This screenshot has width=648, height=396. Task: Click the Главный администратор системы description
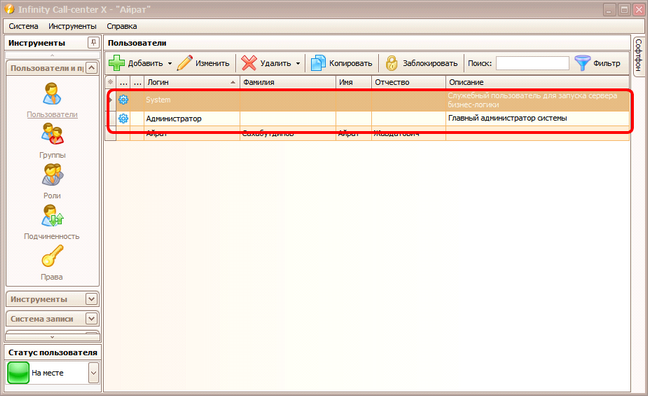click(x=507, y=118)
